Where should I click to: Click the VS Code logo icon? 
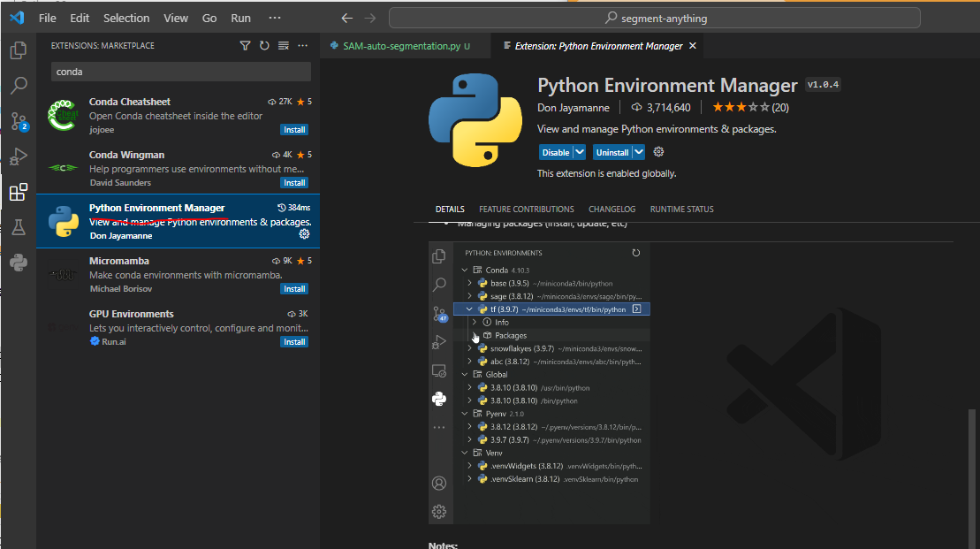tap(17, 18)
